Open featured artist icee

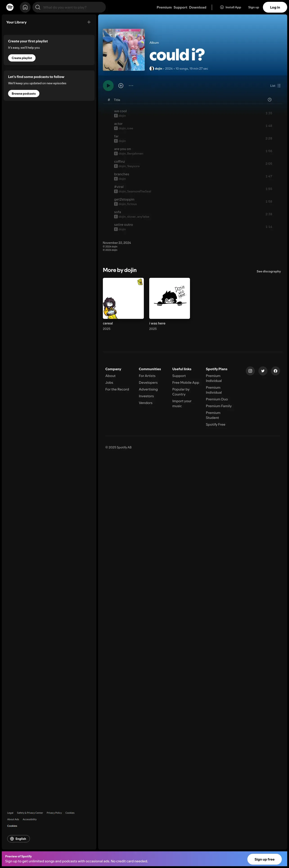[130, 128]
